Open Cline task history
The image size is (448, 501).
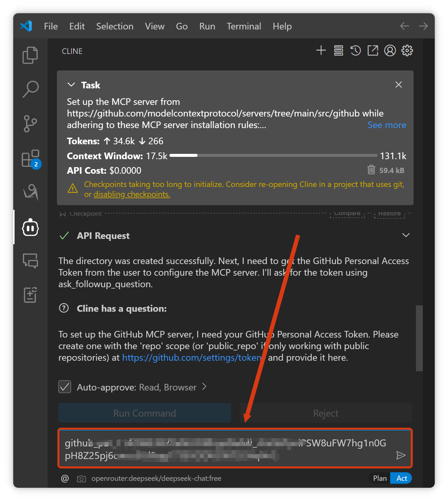click(x=356, y=51)
